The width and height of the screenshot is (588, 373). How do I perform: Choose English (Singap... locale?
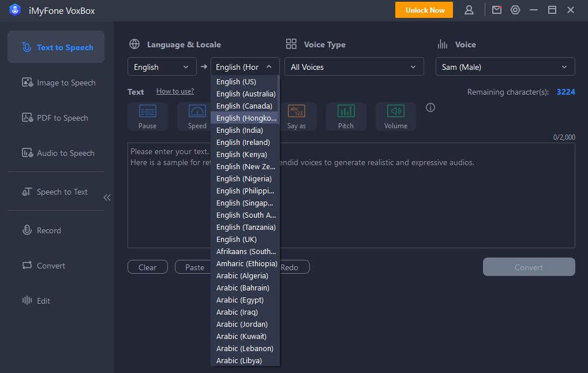(x=245, y=203)
